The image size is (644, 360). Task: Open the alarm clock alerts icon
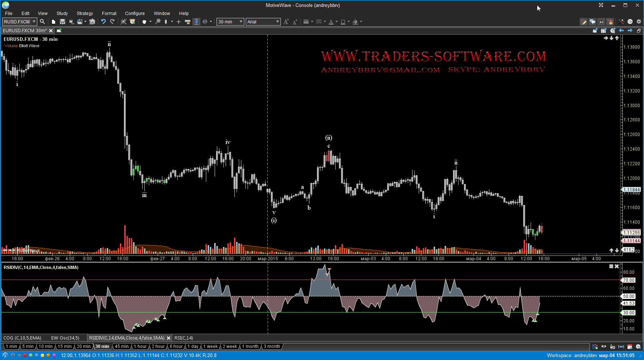click(x=132, y=22)
